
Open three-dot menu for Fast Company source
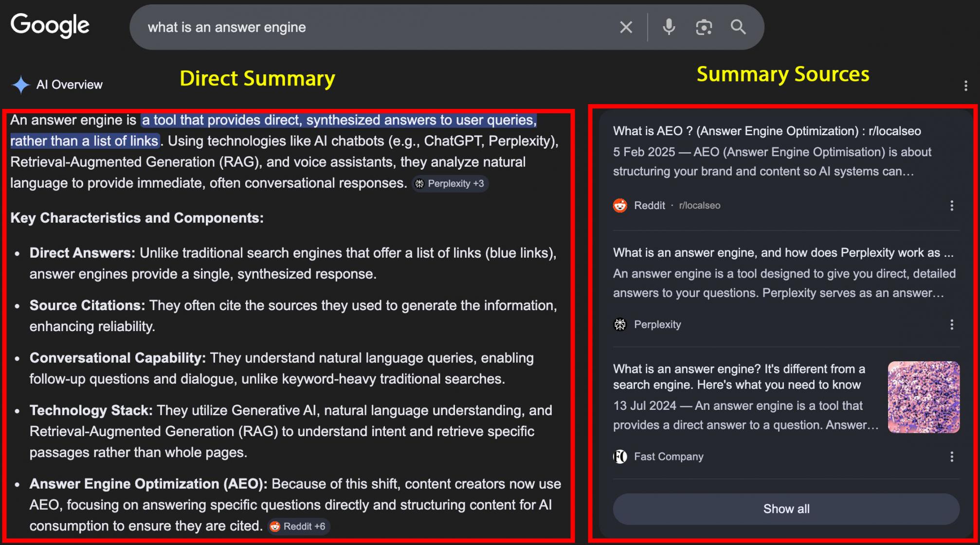click(952, 457)
